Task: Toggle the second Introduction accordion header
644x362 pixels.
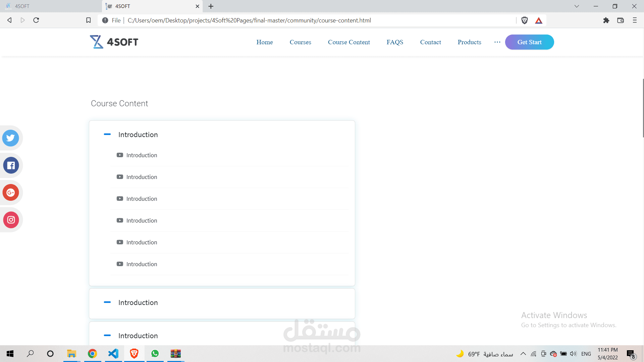Action: pyautogui.click(x=138, y=303)
